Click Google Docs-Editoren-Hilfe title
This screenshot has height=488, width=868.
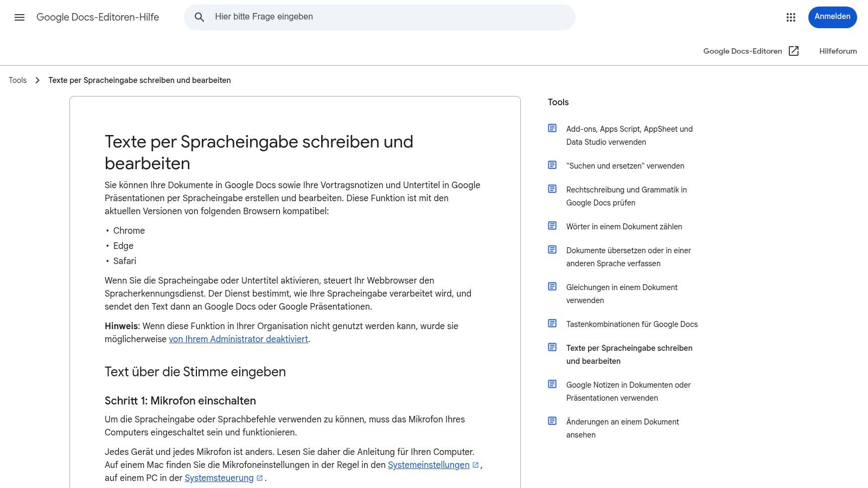pyautogui.click(x=98, y=17)
